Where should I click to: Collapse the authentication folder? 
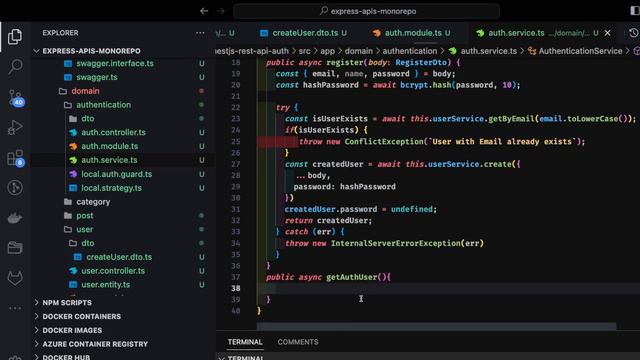pyautogui.click(x=103, y=105)
